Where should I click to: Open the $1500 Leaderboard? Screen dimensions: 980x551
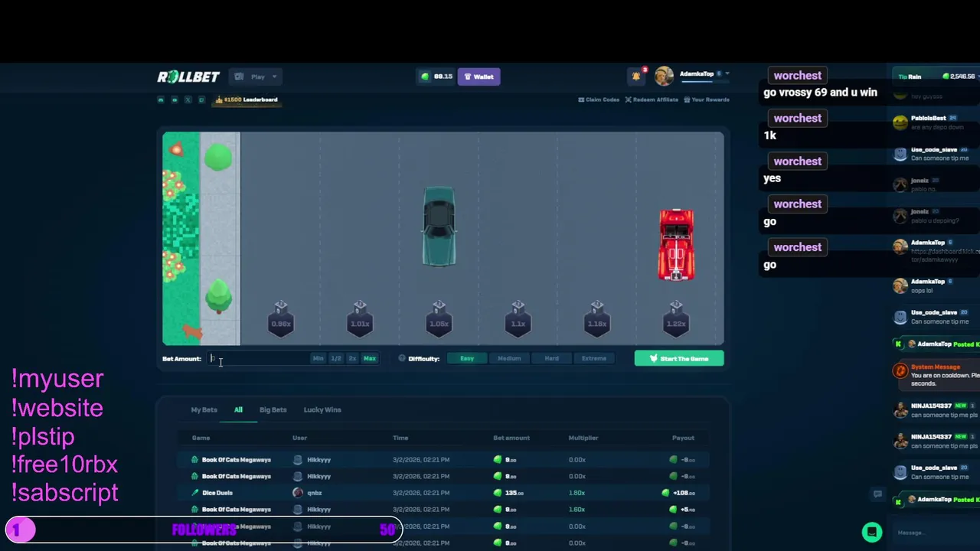coord(247,99)
